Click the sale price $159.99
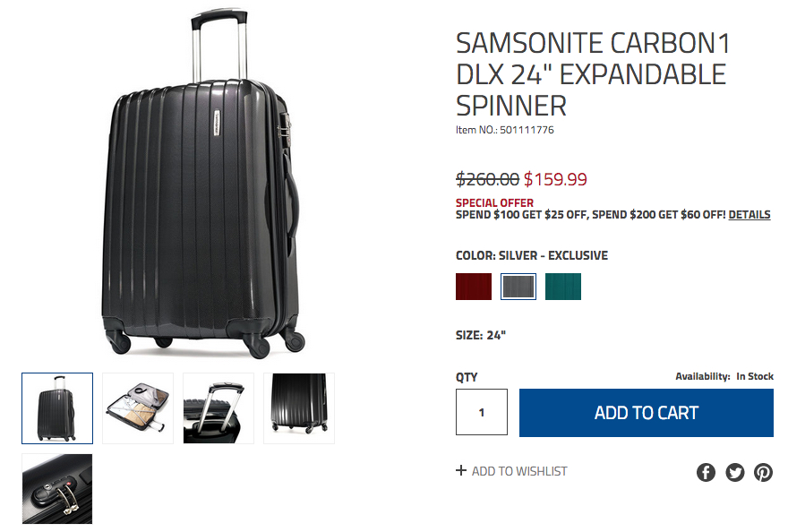This screenshot has height=532, width=788. [555, 179]
